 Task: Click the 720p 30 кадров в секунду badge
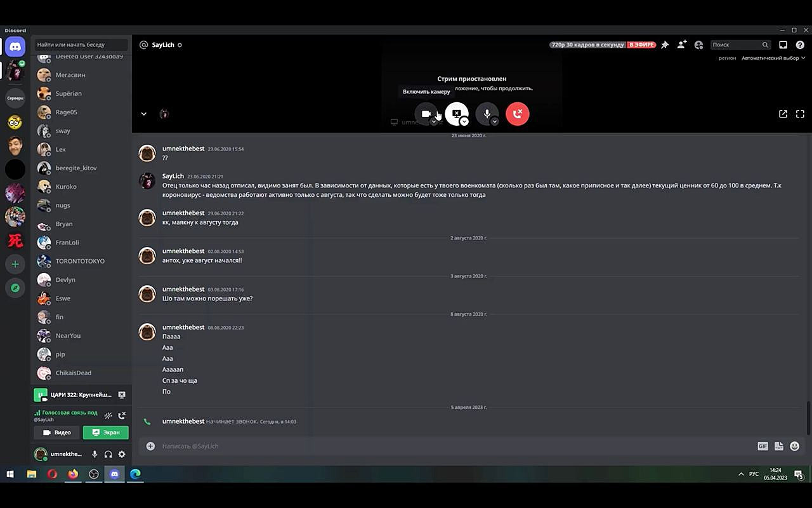pos(587,45)
